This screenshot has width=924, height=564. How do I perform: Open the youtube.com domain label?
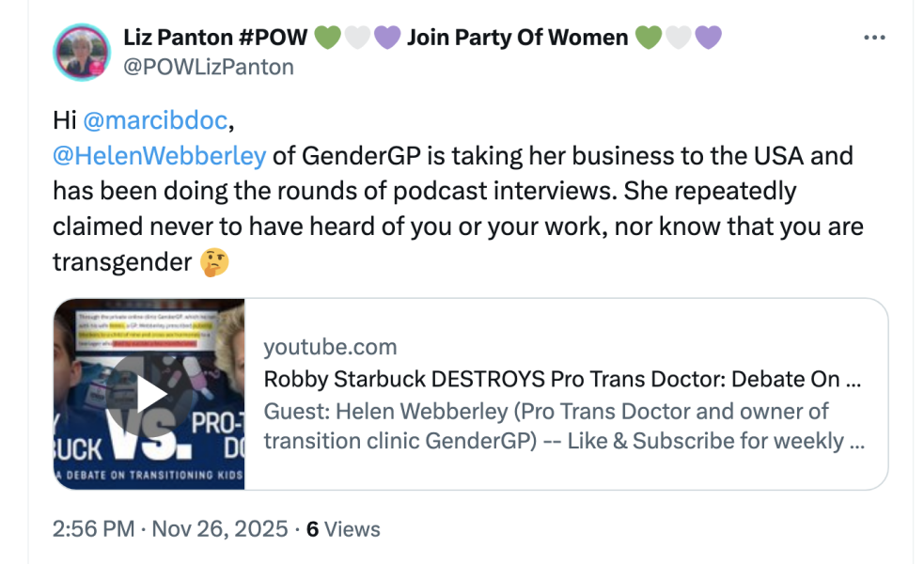point(330,347)
